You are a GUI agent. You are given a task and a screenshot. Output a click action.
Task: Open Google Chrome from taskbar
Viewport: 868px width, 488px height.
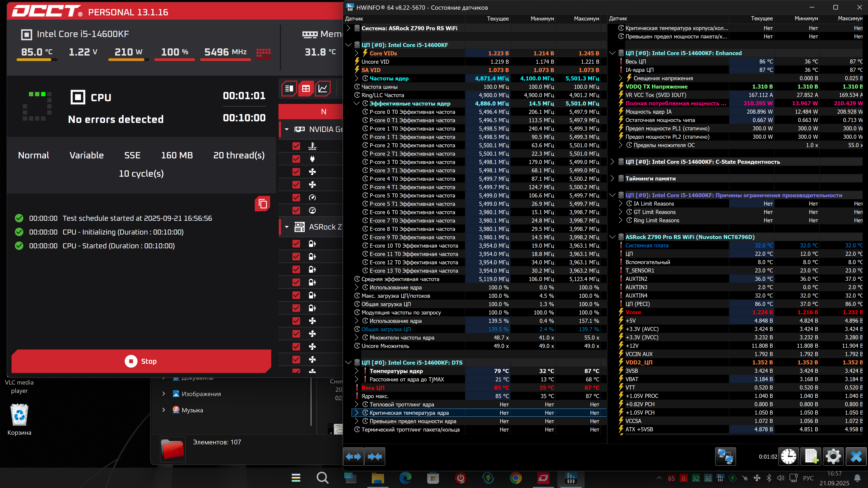516,478
